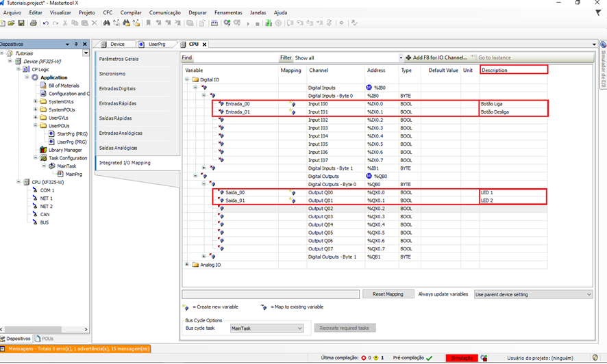Expand the SystemGVLs folder
The image size is (607, 364).
[35, 101]
